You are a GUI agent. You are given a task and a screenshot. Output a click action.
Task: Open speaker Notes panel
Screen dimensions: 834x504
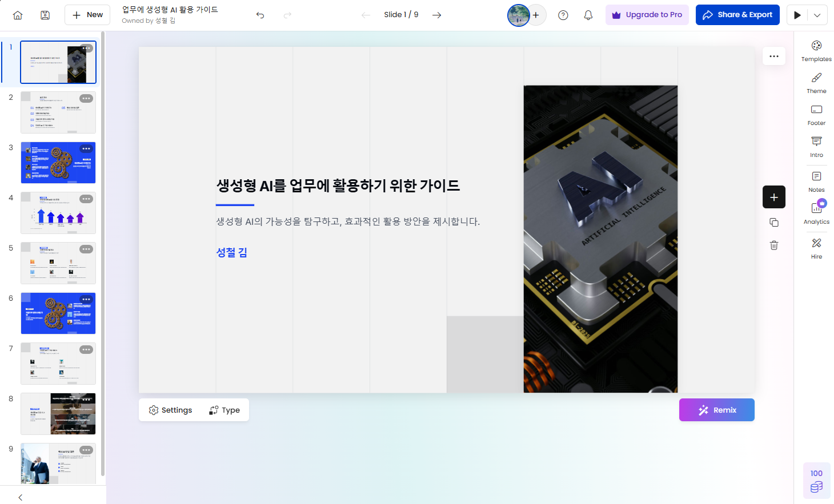(x=816, y=182)
